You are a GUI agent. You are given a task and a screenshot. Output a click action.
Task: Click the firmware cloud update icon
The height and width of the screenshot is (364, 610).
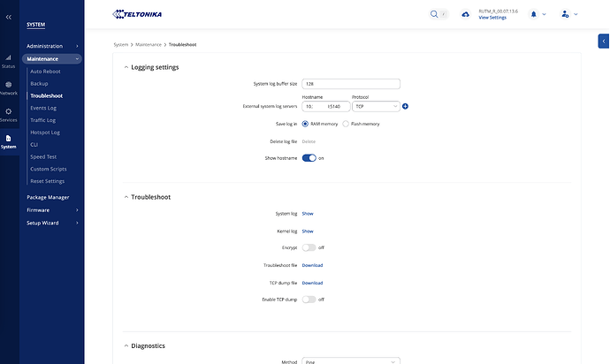pyautogui.click(x=465, y=14)
